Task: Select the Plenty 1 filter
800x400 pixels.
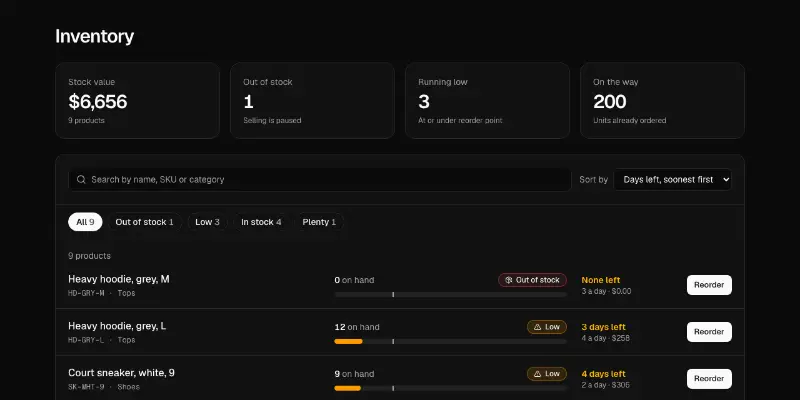Action: 319,222
